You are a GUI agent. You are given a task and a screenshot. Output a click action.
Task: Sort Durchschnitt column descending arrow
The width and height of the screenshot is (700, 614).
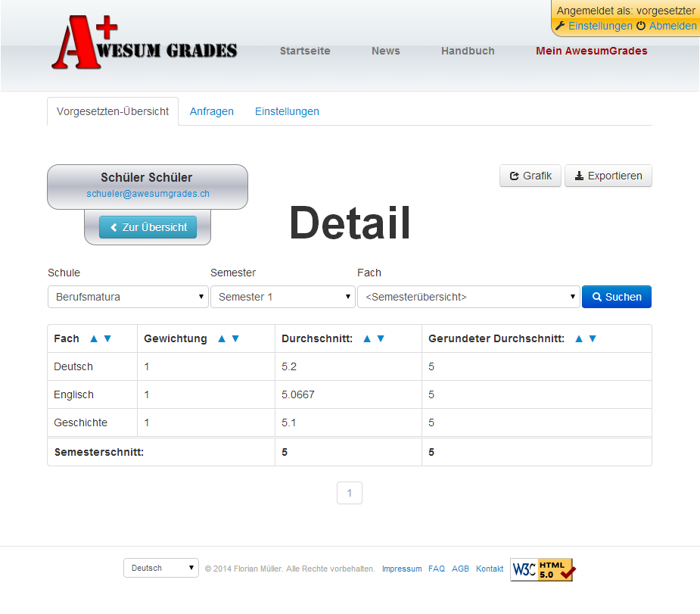(x=381, y=339)
